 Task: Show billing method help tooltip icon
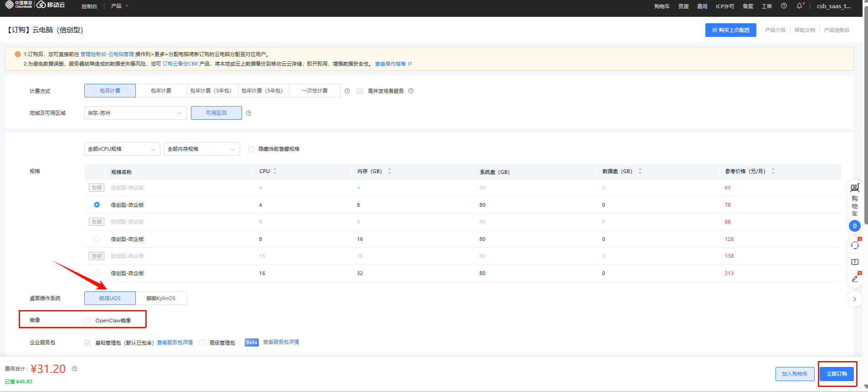(347, 91)
